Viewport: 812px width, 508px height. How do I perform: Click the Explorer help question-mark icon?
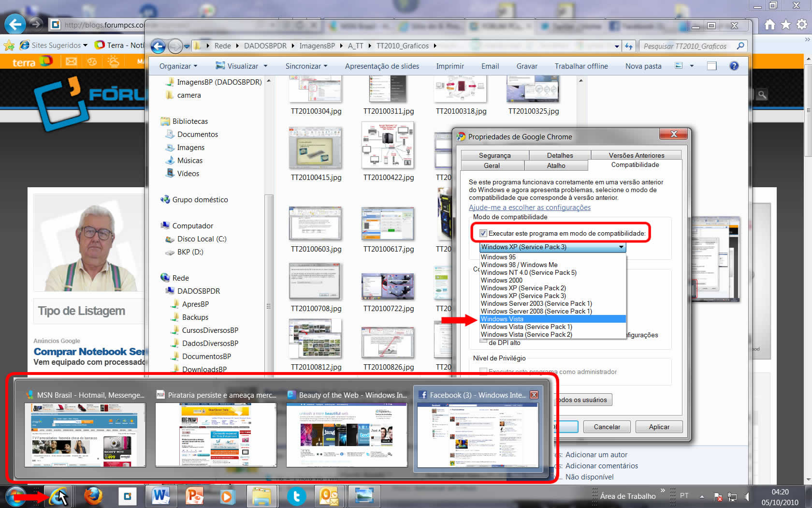coord(734,66)
